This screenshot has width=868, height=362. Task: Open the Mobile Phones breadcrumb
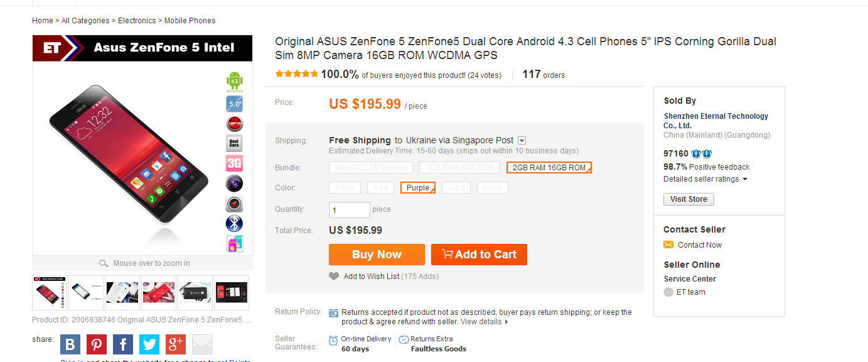click(190, 21)
